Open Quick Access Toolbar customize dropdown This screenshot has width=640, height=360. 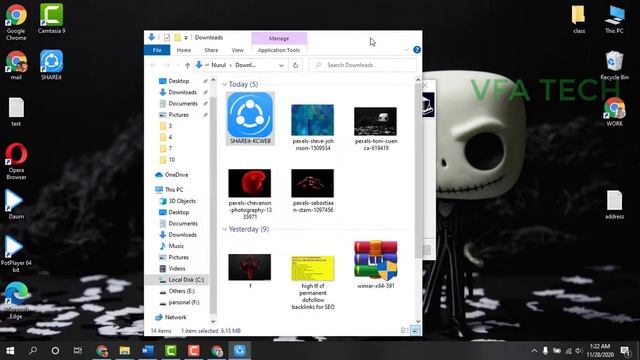pos(186,38)
